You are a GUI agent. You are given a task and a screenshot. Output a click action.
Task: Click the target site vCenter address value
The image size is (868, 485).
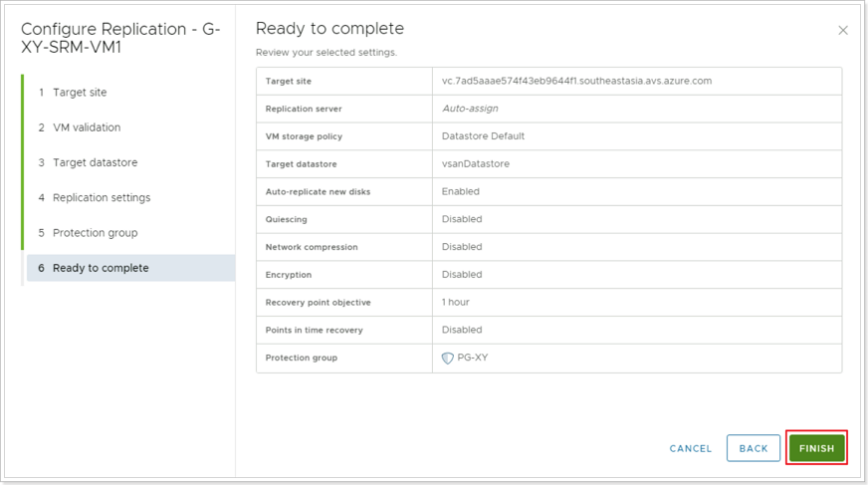(576, 81)
